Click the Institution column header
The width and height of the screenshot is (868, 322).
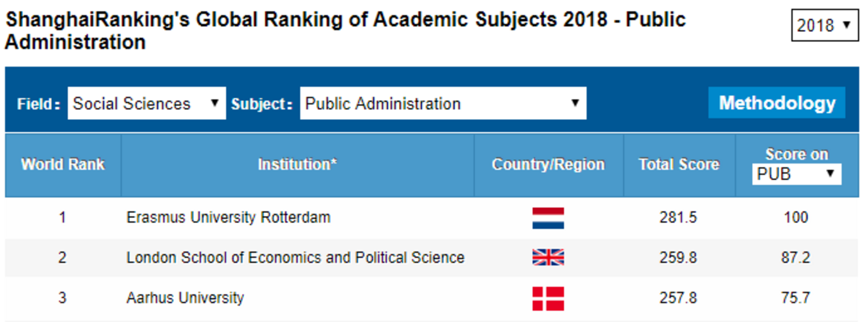point(297,165)
